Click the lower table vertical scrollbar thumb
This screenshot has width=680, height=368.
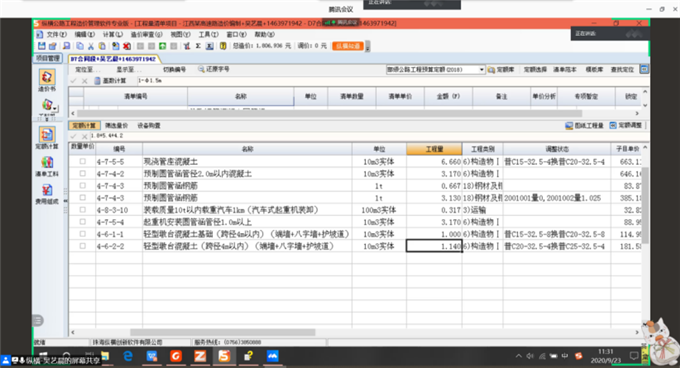645,205
